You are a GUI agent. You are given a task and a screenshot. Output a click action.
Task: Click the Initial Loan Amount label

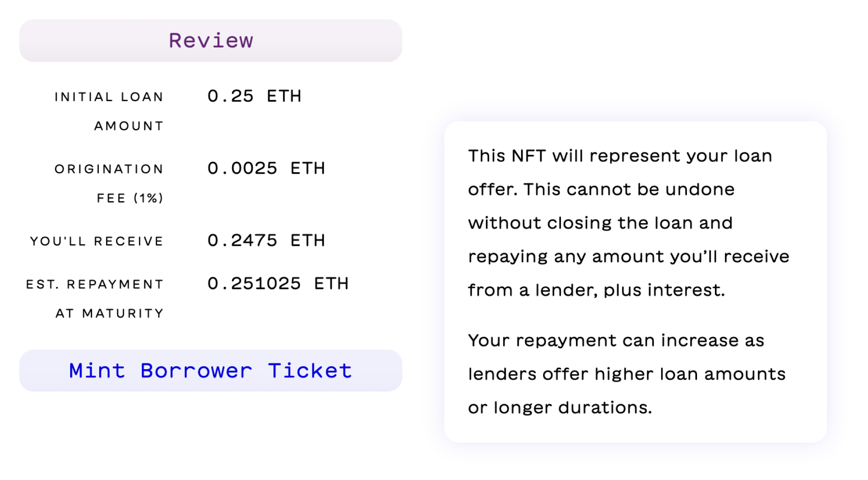point(109,111)
